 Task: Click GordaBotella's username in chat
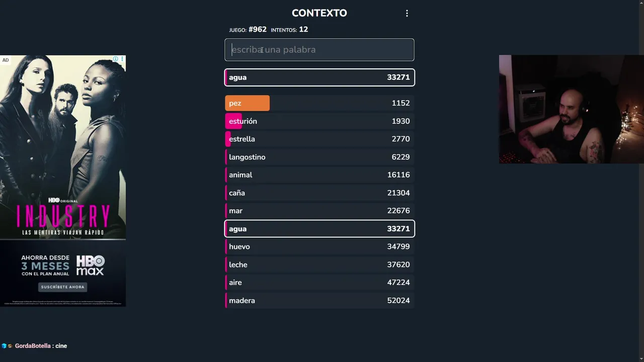[33, 346]
